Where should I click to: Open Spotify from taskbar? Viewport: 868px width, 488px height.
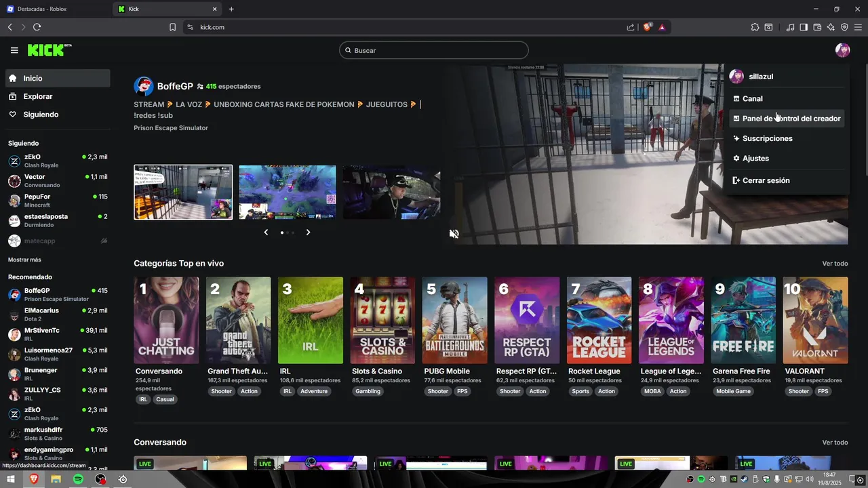point(78,479)
